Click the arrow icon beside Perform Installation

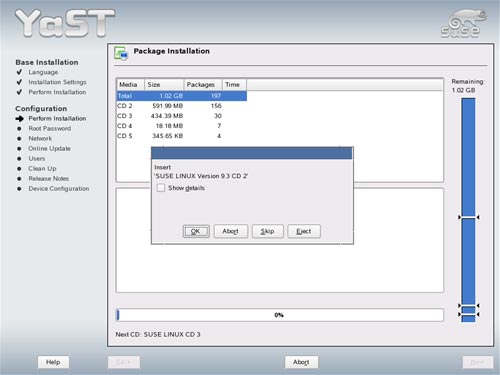click(x=20, y=118)
